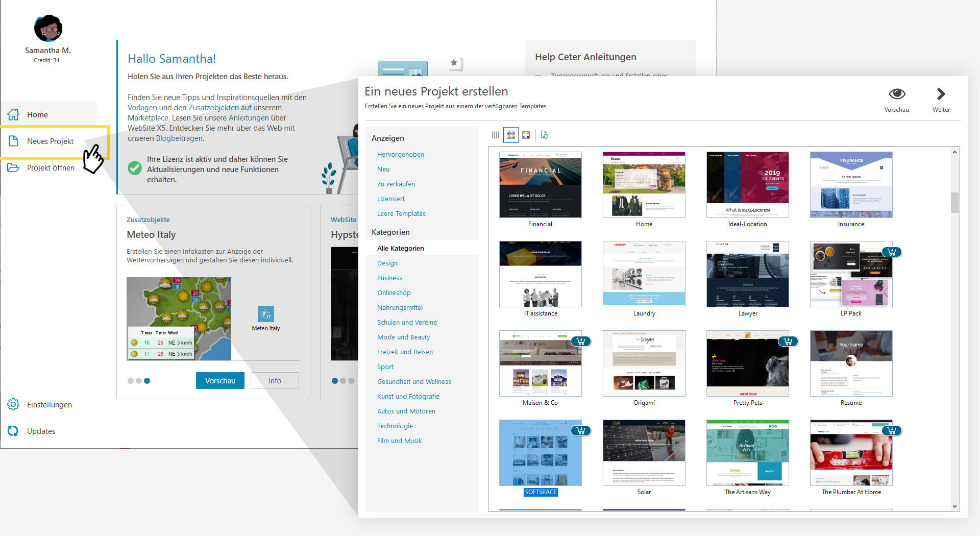Click Info button for Meteo Italy
Viewport: 980px width, 536px height.
pyautogui.click(x=275, y=381)
